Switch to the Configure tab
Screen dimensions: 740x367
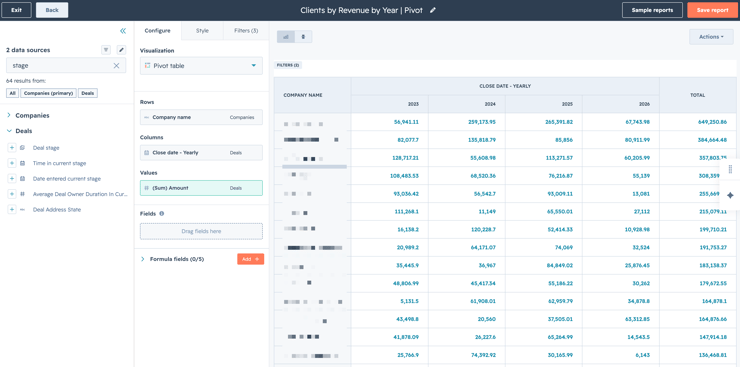pos(158,31)
